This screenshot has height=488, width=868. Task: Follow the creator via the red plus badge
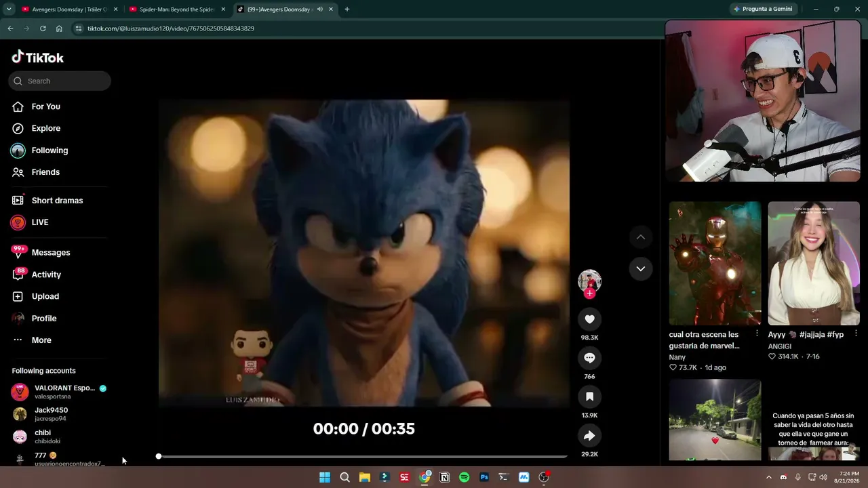590,293
